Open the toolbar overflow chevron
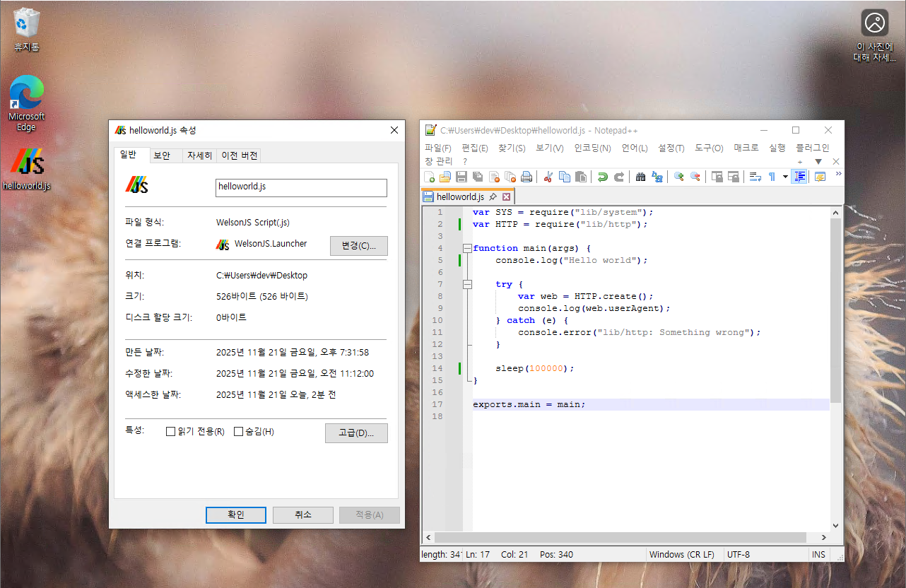This screenshot has width=906, height=588. [x=838, y=173]
